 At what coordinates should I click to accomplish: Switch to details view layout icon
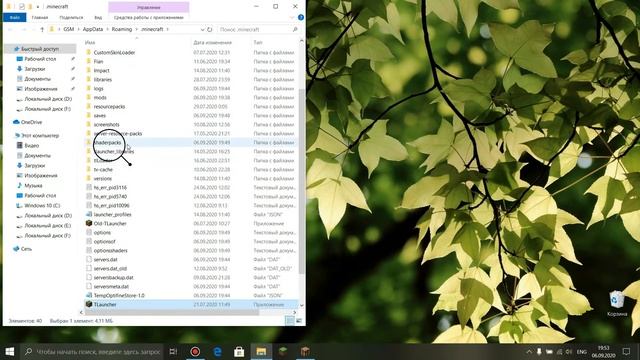tap(289, 321)
